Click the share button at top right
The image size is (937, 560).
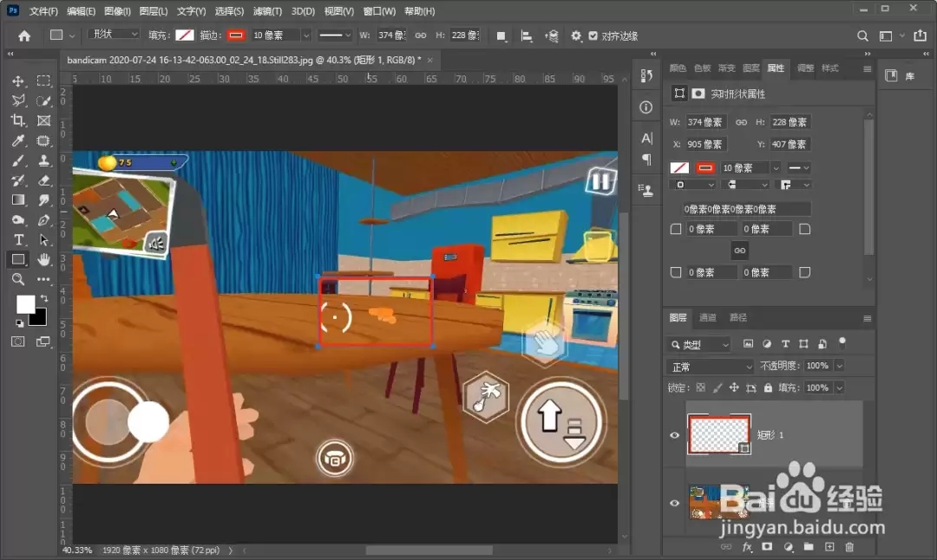point(920,36)
